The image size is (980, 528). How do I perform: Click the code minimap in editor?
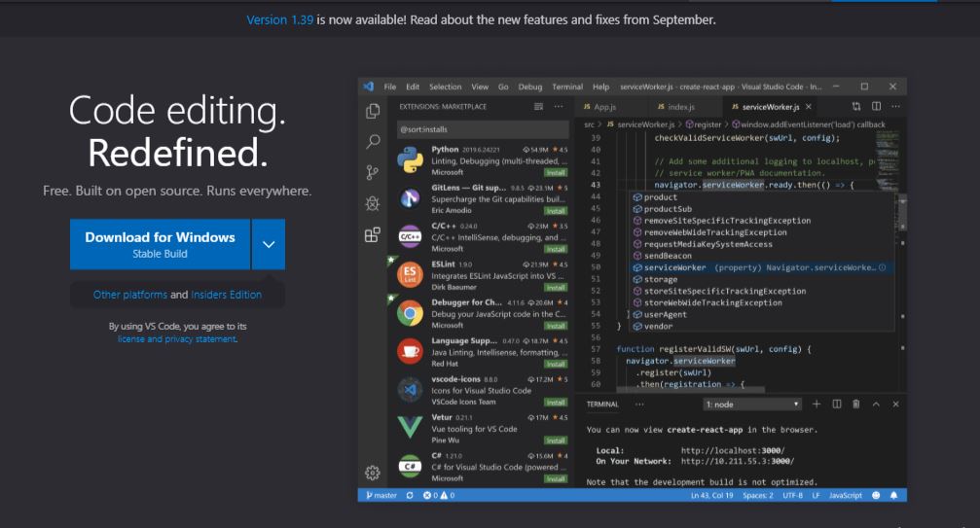pos(888,161)
